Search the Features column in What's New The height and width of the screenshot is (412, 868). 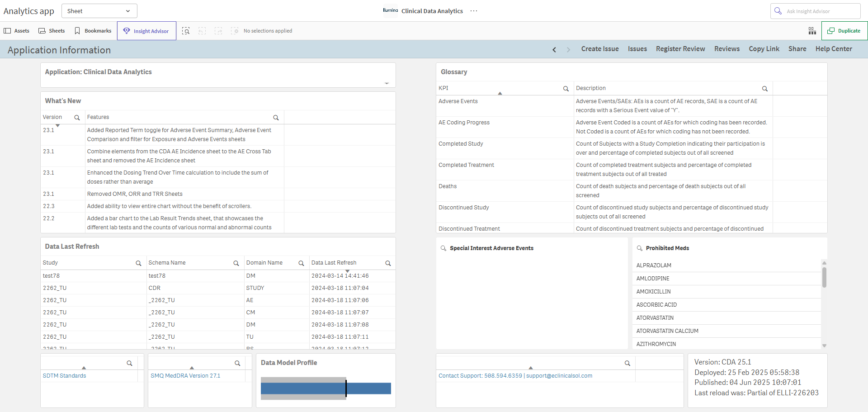pos(276,118)
